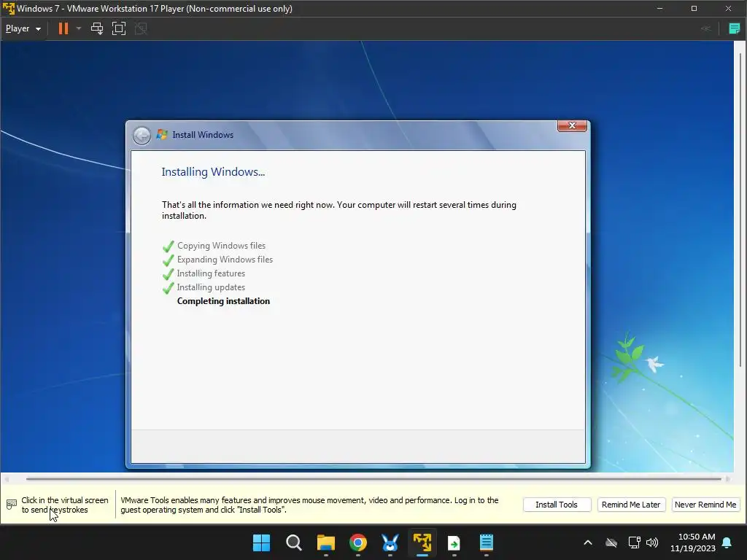The height and width of the screenshot is (560, 747).
Task: Click Remind Me Later button
Action: click(631, 505)
